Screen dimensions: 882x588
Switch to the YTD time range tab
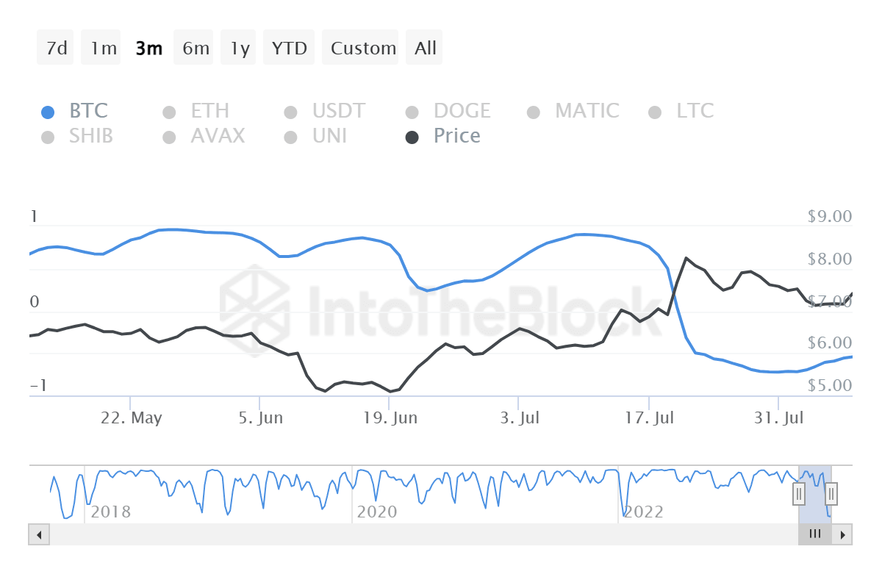coord(289,47)
